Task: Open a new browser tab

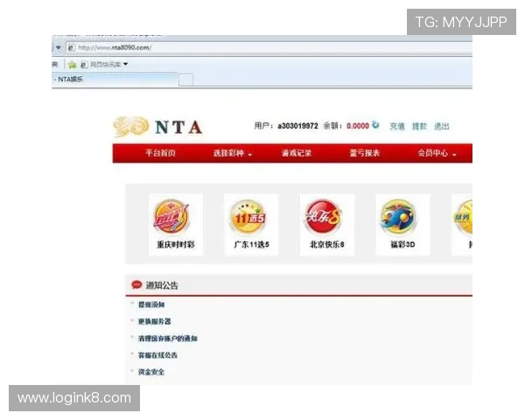Action: [x=185, y=80]
